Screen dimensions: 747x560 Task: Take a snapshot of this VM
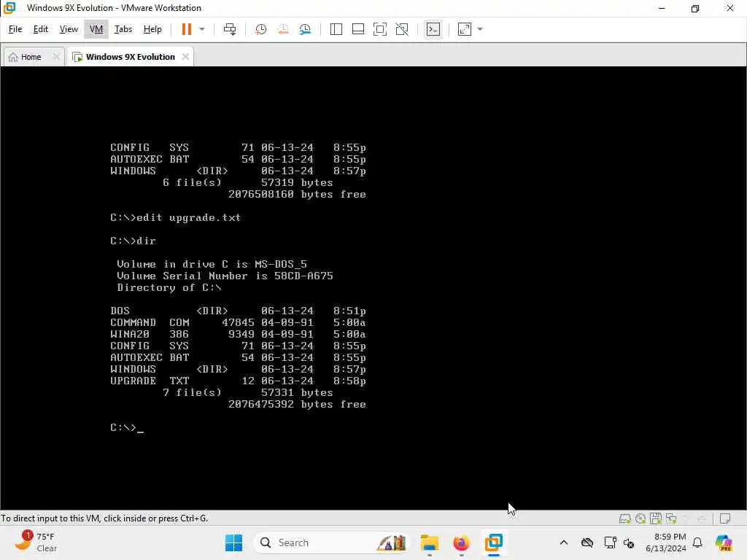coord(260,29)
